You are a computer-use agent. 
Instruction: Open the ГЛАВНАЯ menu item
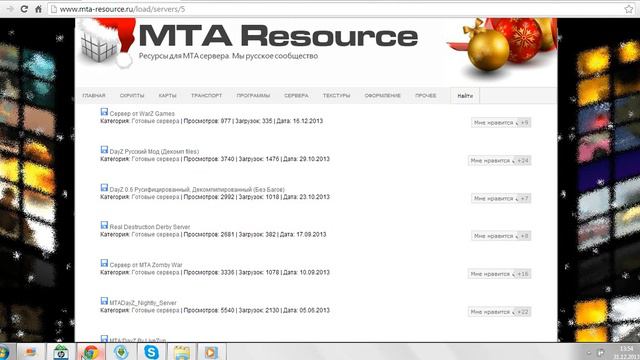pos(94,96)
